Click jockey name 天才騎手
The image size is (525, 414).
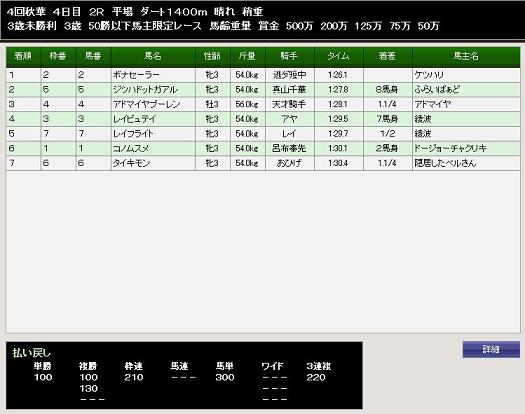289,105
